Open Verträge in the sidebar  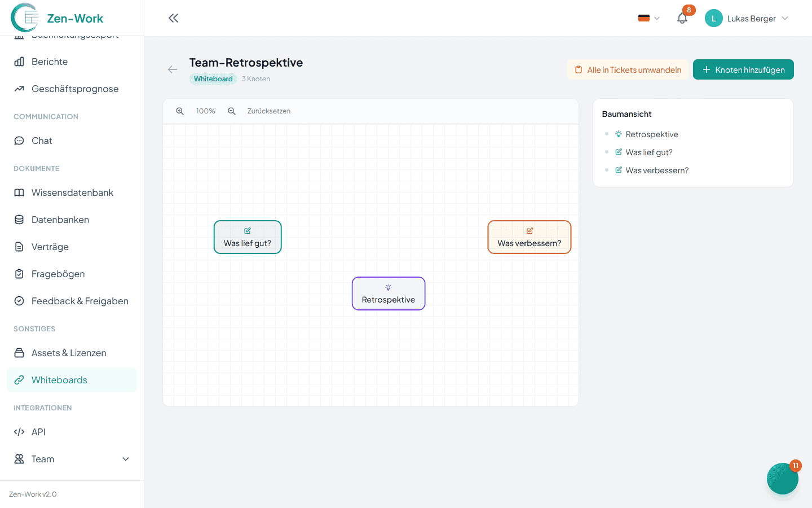[72, 247]
